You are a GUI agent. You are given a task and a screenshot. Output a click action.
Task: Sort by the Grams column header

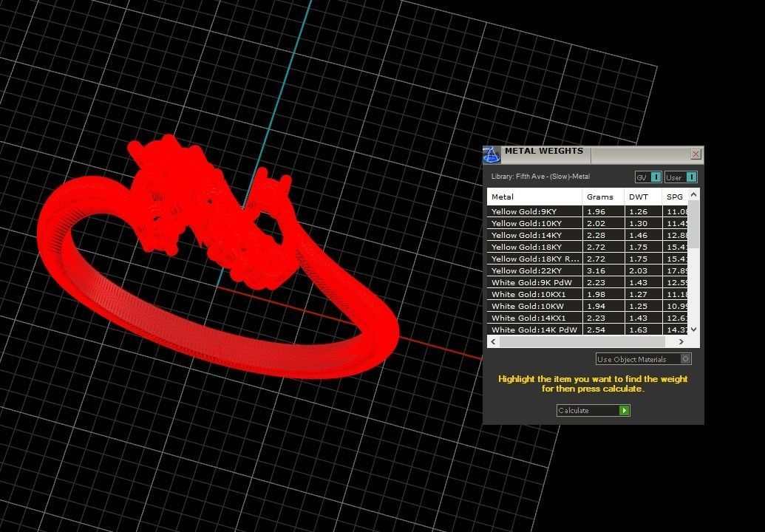coord(604,197)
